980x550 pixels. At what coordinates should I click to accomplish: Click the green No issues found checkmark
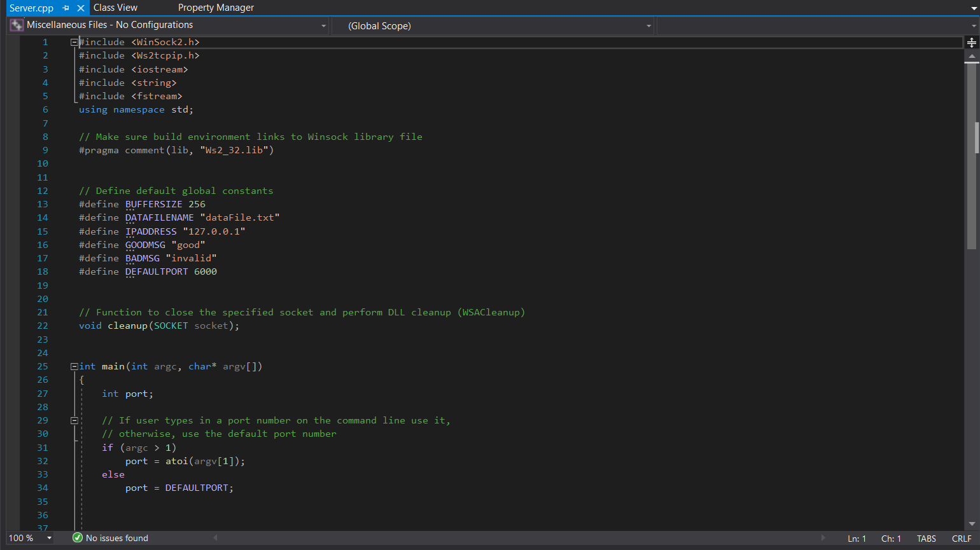(x=77, y=538)
